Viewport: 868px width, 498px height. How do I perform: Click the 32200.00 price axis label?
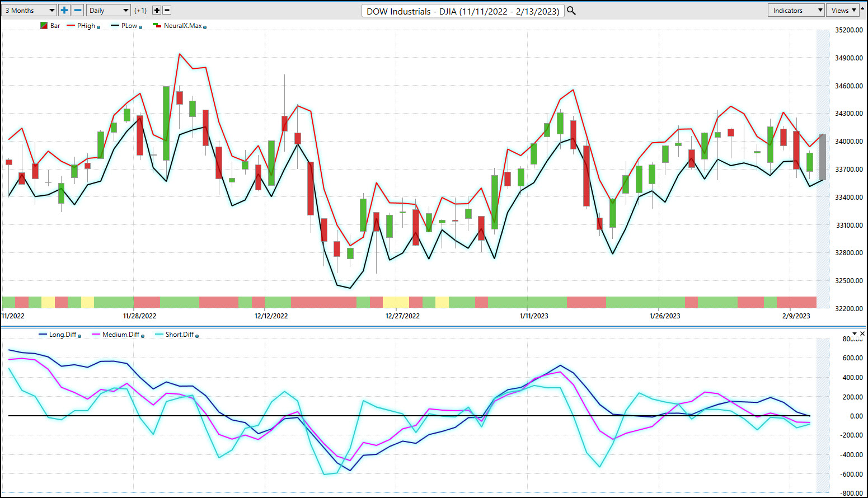[849, 309]
